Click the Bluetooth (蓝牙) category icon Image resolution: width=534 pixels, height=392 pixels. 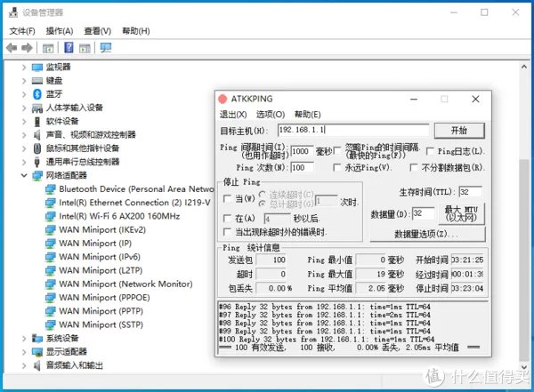[x=37, y=94]
